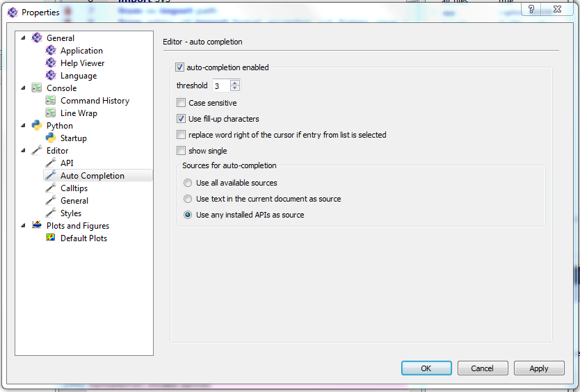
Task: Increase threshold with the up arrow
Action: click(x=235, y=83)
